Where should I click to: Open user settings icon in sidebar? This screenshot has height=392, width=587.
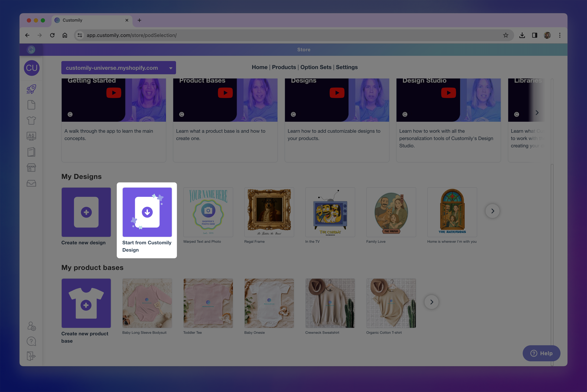(32, 326)
